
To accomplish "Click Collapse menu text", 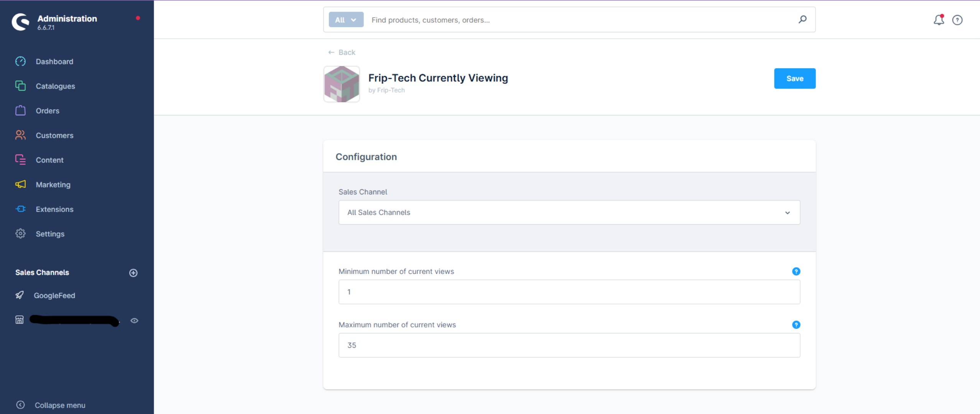I will click(x=60, y=405).
